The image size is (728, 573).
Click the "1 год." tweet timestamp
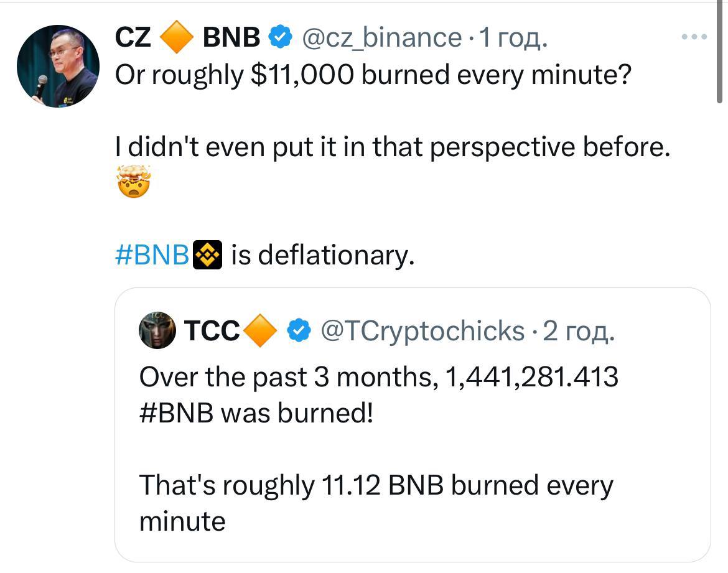tap(513, 39)
